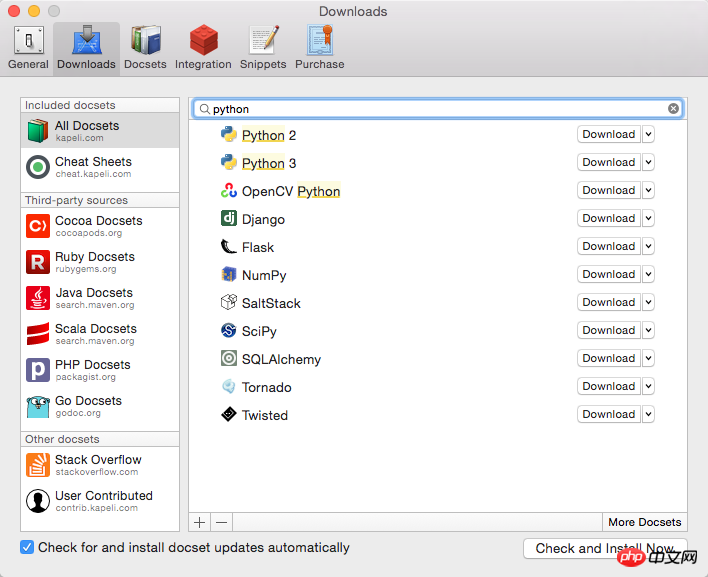Select the User Contributed avatar icon
This screenshot has height=577, width=708.
click(x=37, y=501)
